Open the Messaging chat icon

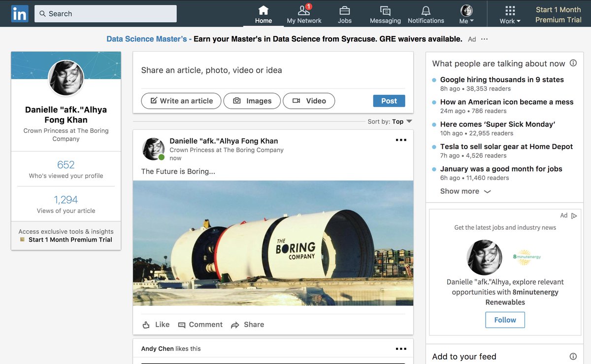(x=385, y=11)
